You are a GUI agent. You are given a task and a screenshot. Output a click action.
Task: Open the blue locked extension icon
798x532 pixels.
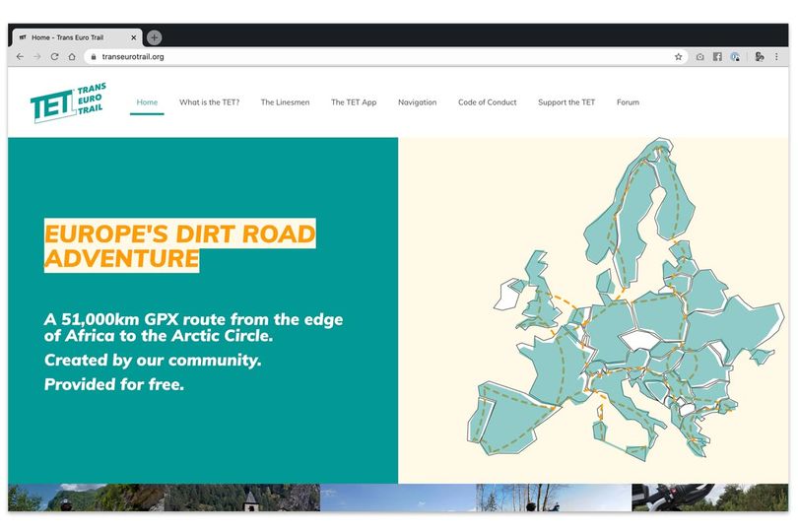tap(734, 56)
